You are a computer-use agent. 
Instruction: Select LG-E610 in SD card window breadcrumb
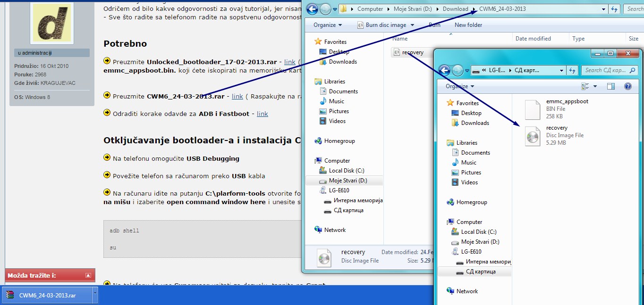pyautogui.click(x=498, y=70)
